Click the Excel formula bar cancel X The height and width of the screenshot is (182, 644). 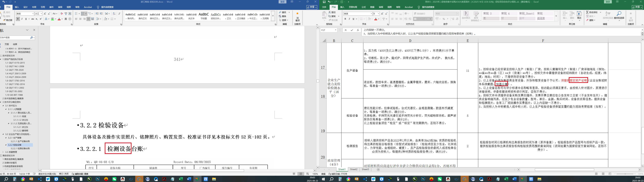click(346, 30)
